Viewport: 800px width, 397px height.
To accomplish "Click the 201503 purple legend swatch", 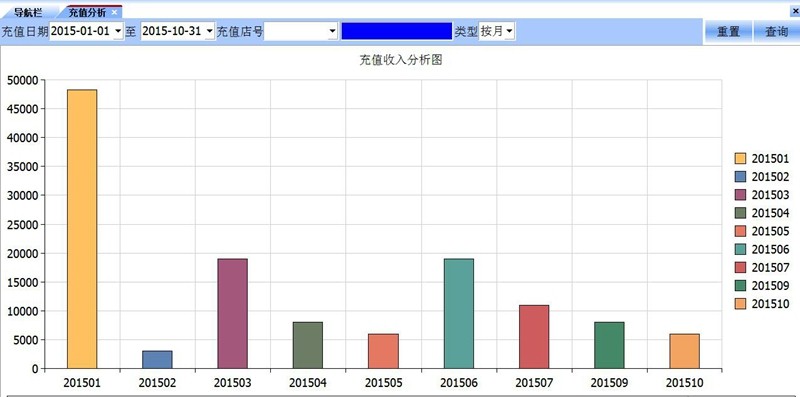I will (x=740, y=195).
